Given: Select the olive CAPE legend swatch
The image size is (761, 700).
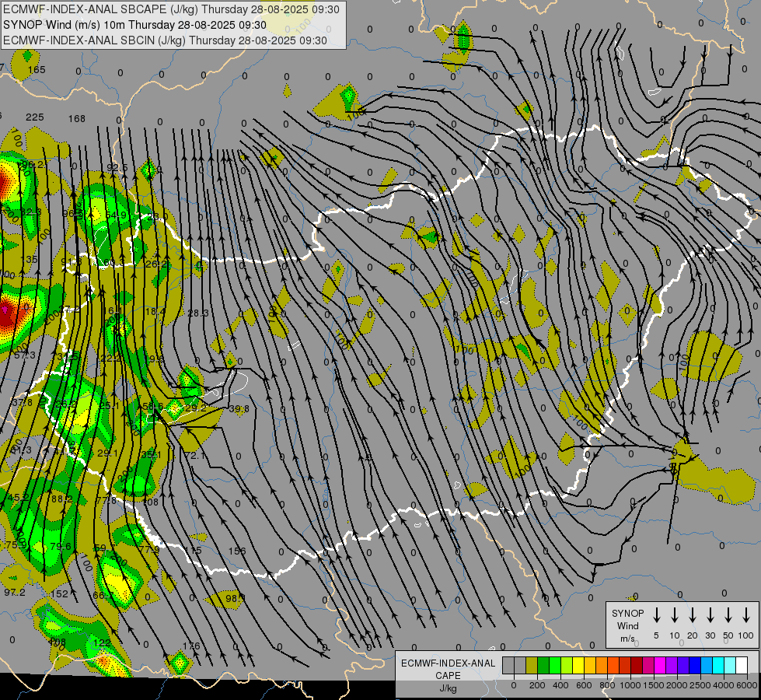Looking at the screenshot, I should point(532,665).
